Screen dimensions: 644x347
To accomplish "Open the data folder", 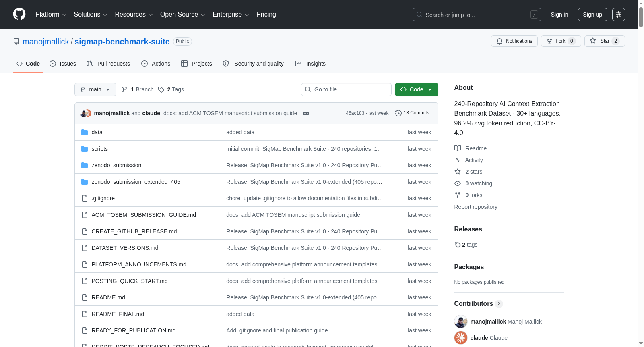I will tap(97, 132).
